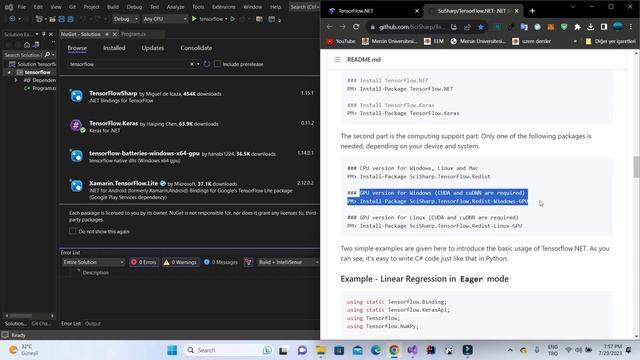This screenshot has height=360, width=640.
Task: Expand the Dependencies tree node
Action: pyautogui.click(x=16, y=80)
